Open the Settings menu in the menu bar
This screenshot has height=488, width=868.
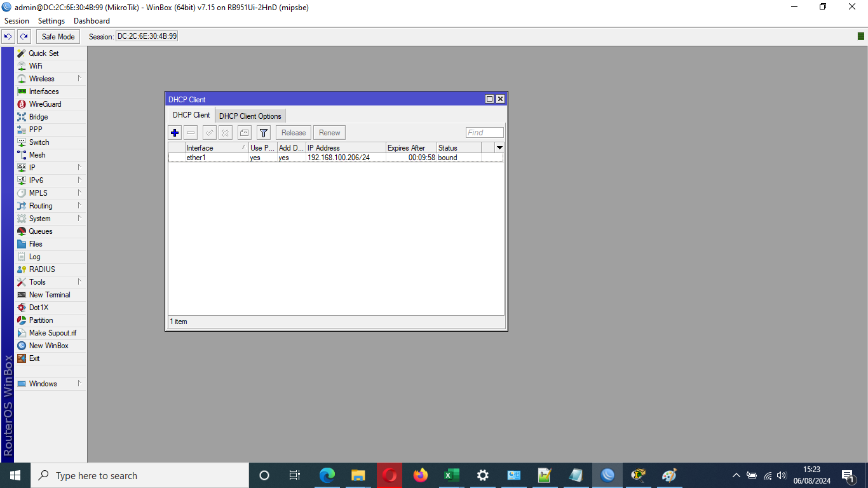(x=51, y=21)
